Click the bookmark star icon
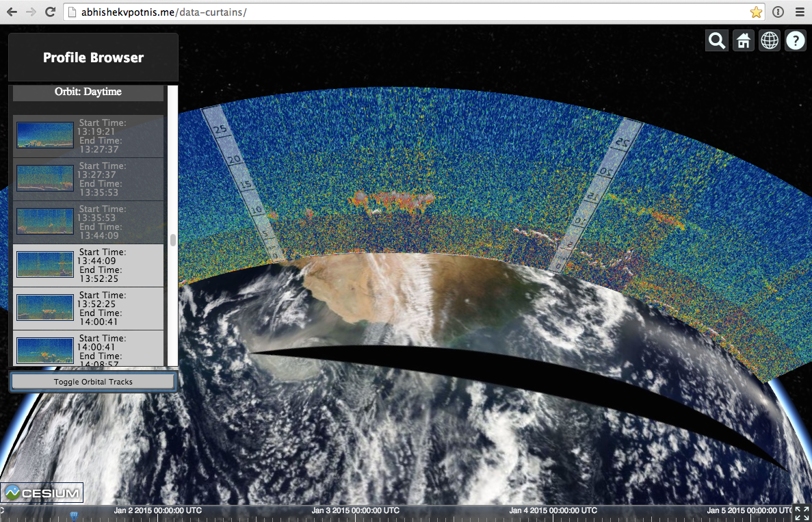The height and width of the screenshot is (522, 812). 756,12
